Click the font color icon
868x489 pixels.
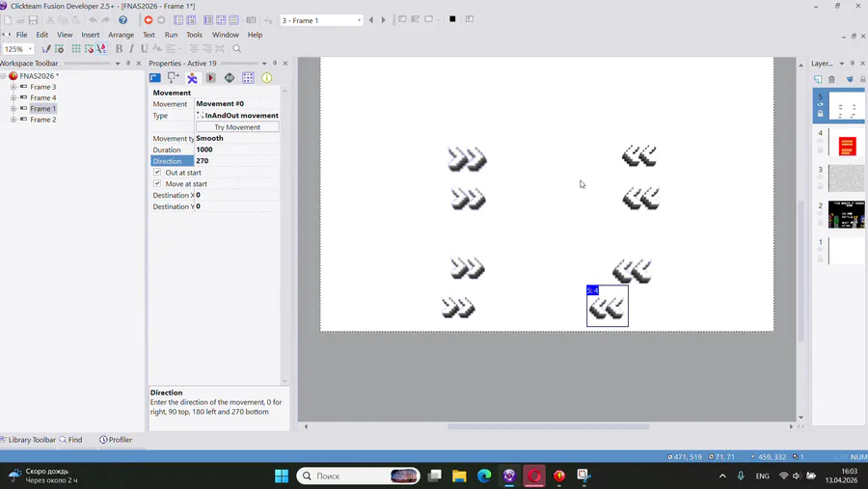pos(101,49)
